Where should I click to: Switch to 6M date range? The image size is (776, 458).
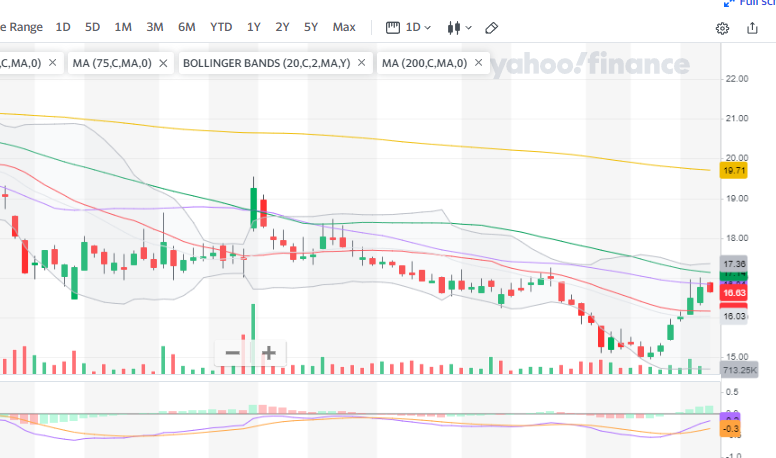pyautogui.click(x=186, y=27)
